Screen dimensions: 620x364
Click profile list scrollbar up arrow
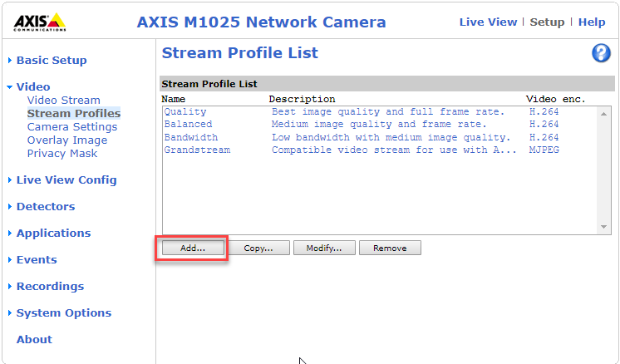[603, 114]
